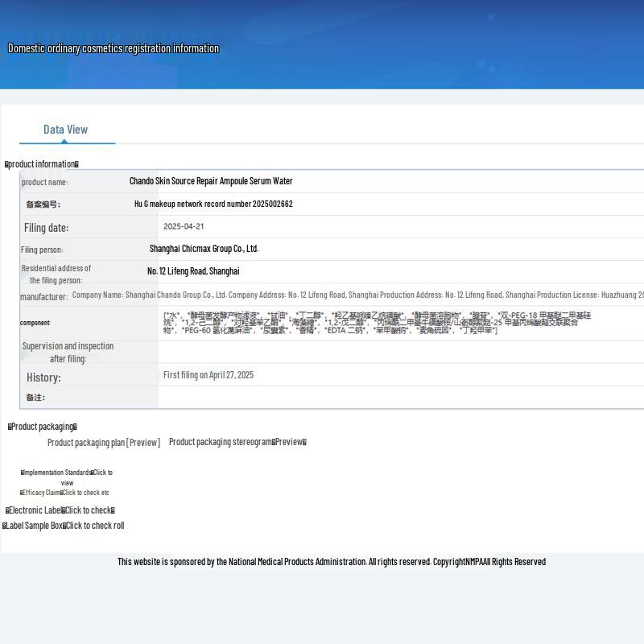
Task: Select the manufacturer company details line
Action: click(357, 295)
